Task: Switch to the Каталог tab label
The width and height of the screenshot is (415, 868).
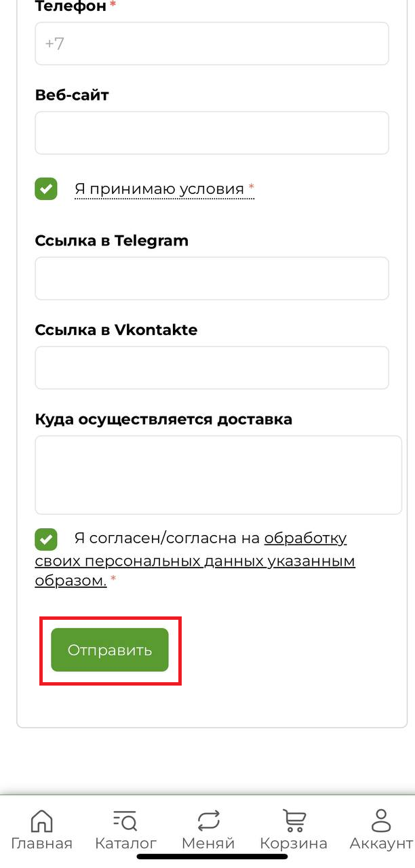Action: point(125,844)
